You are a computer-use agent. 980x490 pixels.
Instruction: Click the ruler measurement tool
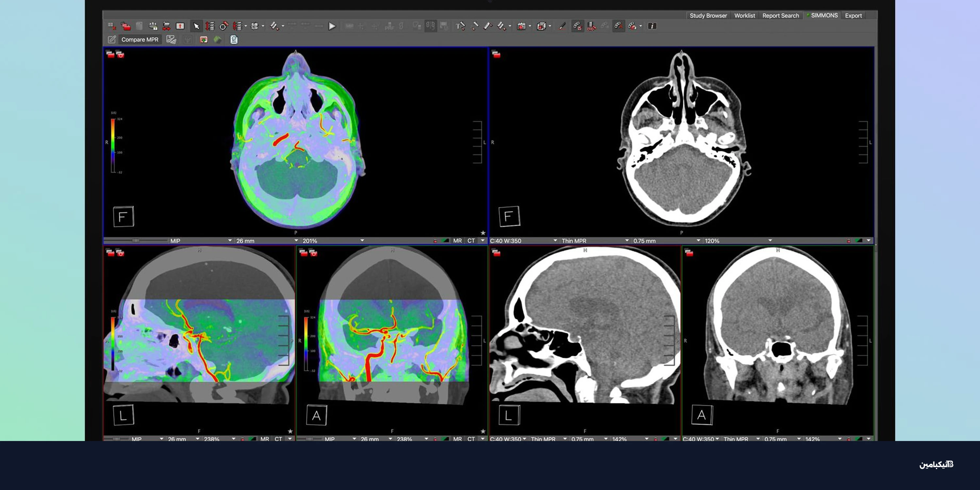click(x=487, y=26)
